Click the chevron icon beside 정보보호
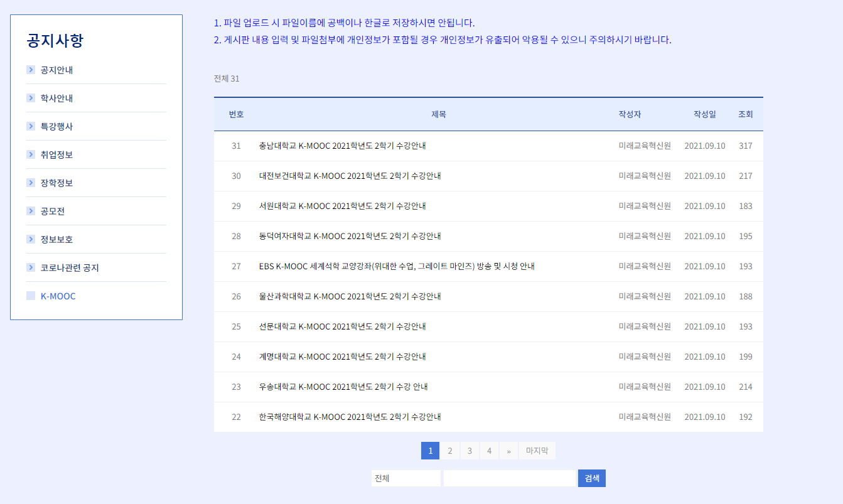 click(30, 239)
